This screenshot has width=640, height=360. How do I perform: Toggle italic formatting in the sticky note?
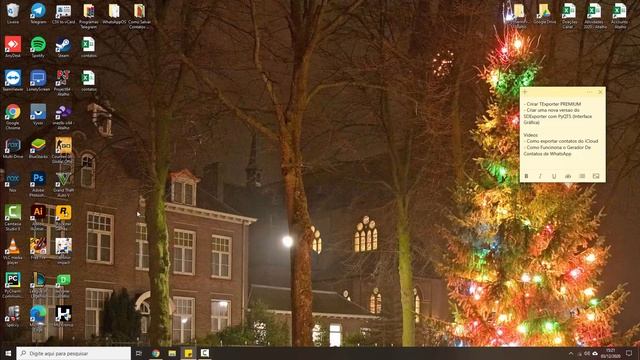[540, 176]
